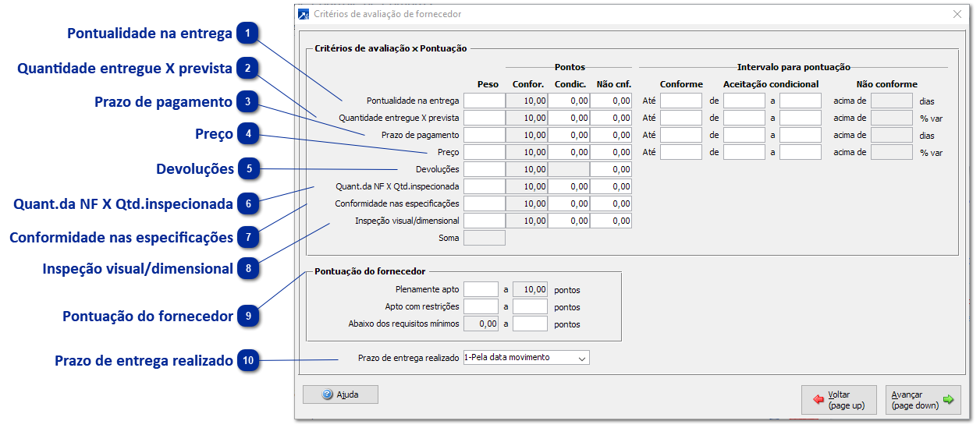Click Não cnf. field for Conformidade nas especificações
Viewport: 980px width, 428px height.
tap(611, 203)
